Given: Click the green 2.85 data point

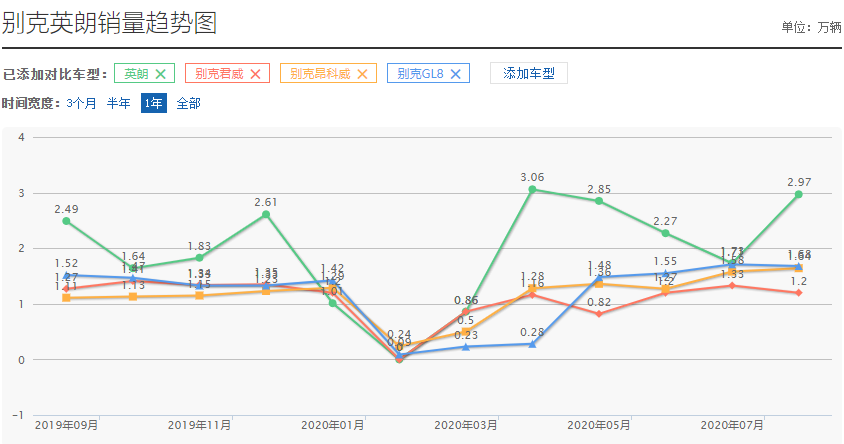Looking at the screenshot, I should (x=599, y=201).
